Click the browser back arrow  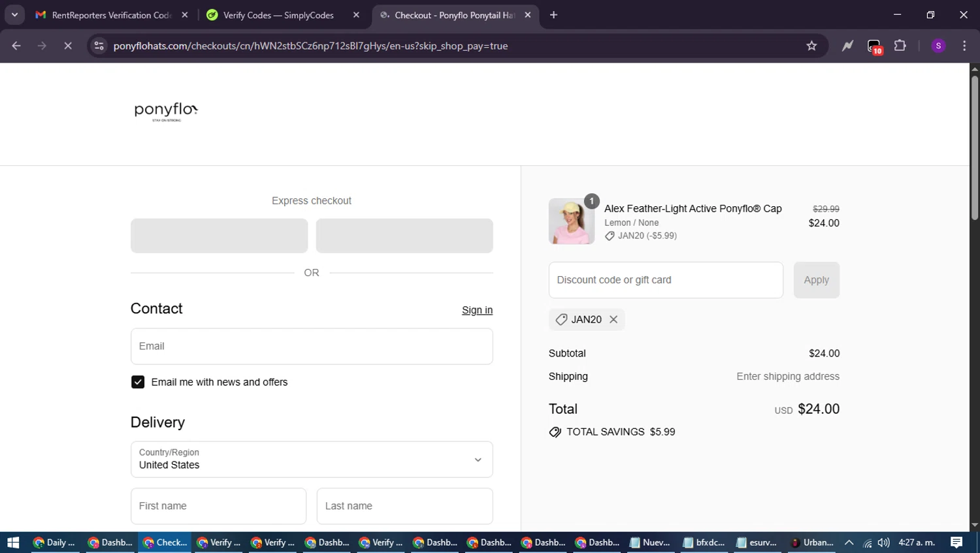pos(16,46)
